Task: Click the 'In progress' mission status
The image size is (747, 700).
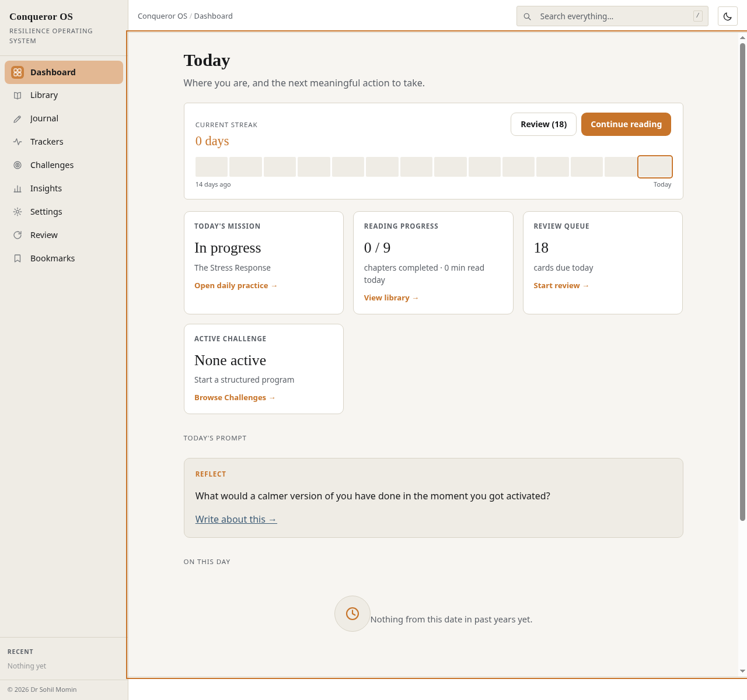Action: 228,248
